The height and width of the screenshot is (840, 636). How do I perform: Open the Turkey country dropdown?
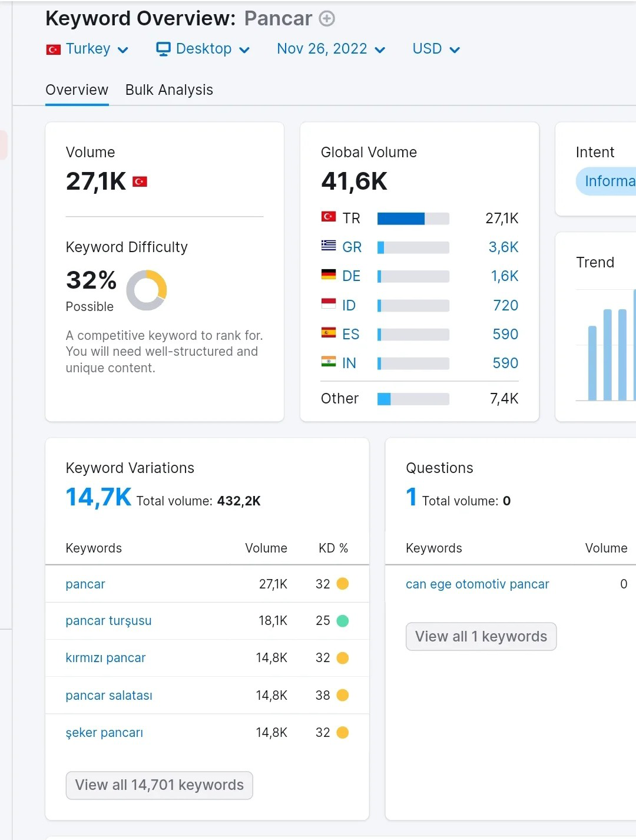pos(87,49)
